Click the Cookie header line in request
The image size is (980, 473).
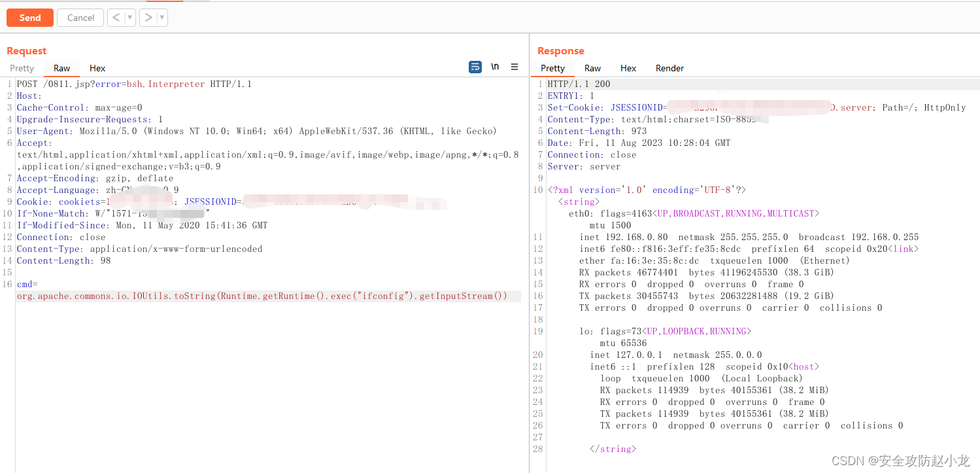coord(231,201)
